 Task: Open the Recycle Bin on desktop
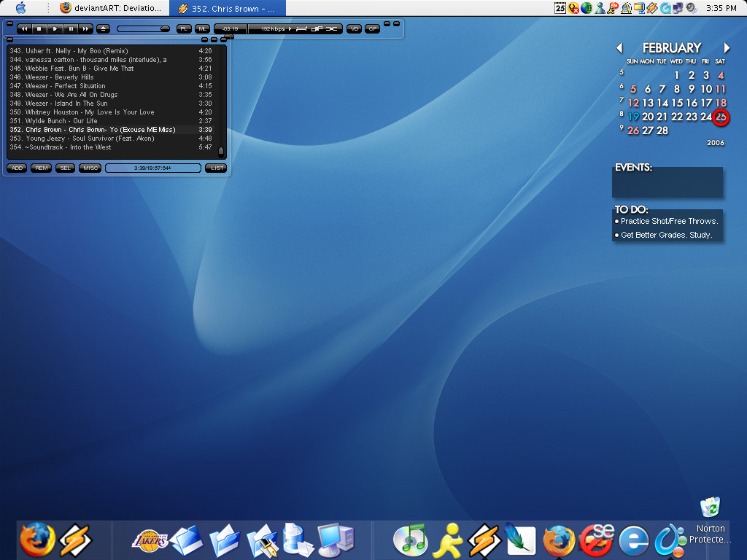coord(710,507)
